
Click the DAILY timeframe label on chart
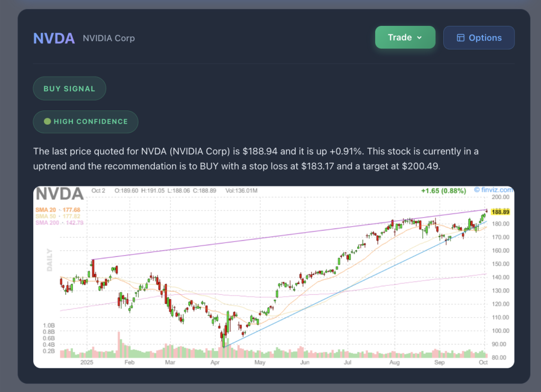coord(50,260)
